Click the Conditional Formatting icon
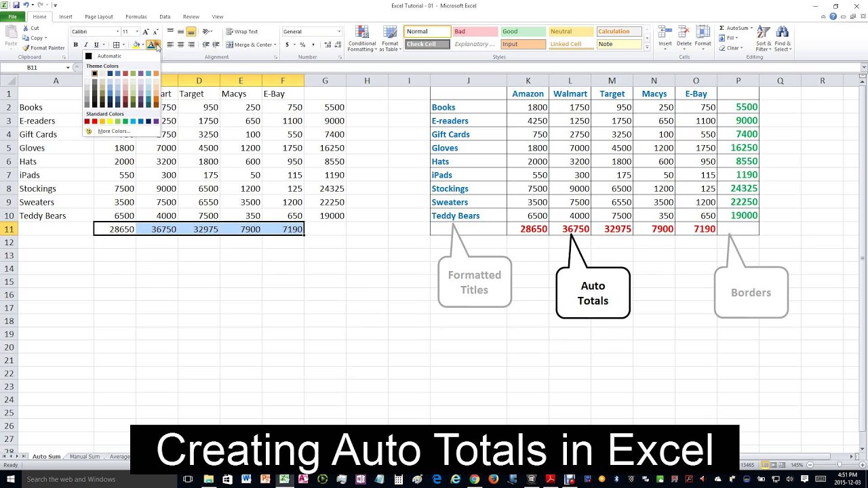 point(362,33)
